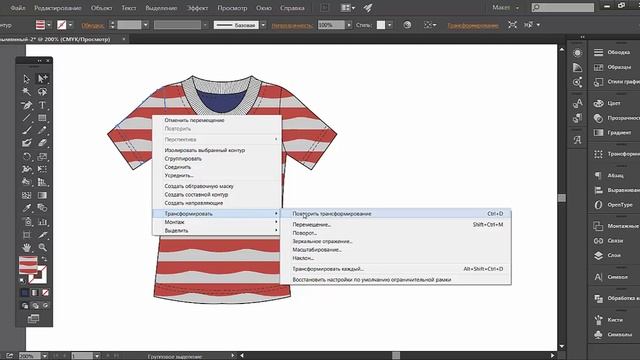Click the striped Fill swatch in toolbox

point(28,265)
